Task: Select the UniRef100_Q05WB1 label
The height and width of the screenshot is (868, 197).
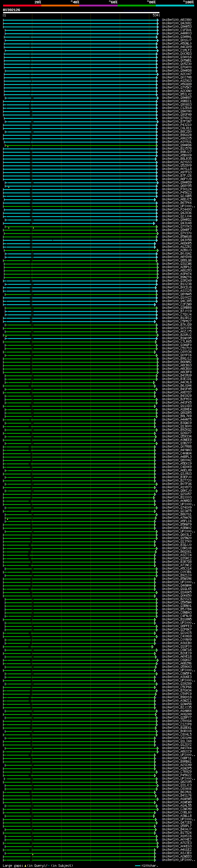Action: click(176, 61)
